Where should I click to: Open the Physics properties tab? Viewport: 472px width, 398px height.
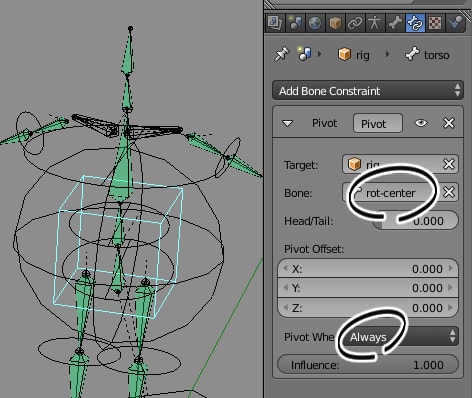click(x=455, y=23)
